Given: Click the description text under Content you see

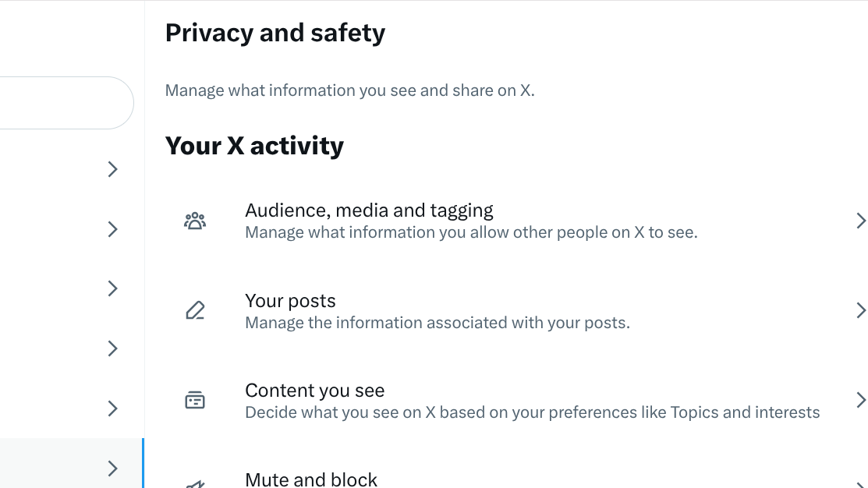Looking at the screenshot, I should pos(533,412).
